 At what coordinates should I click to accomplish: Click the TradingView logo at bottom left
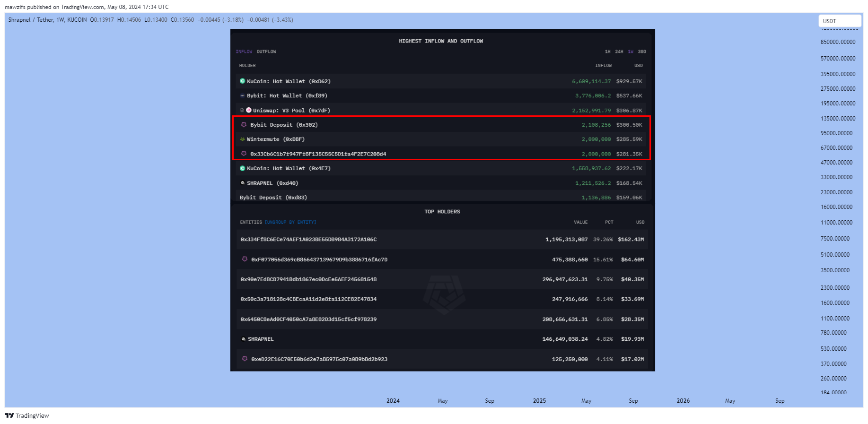coord(27,415)
